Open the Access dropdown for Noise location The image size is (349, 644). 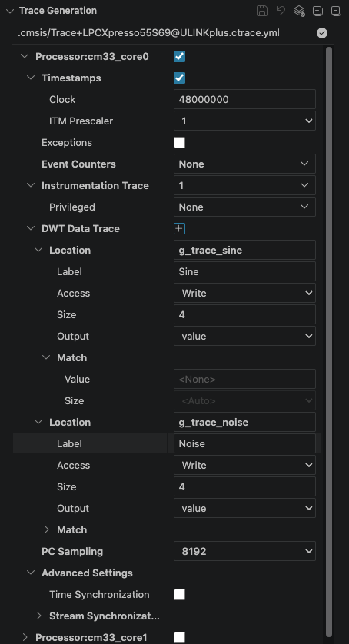pyautogui.click(x=244, y=466)
